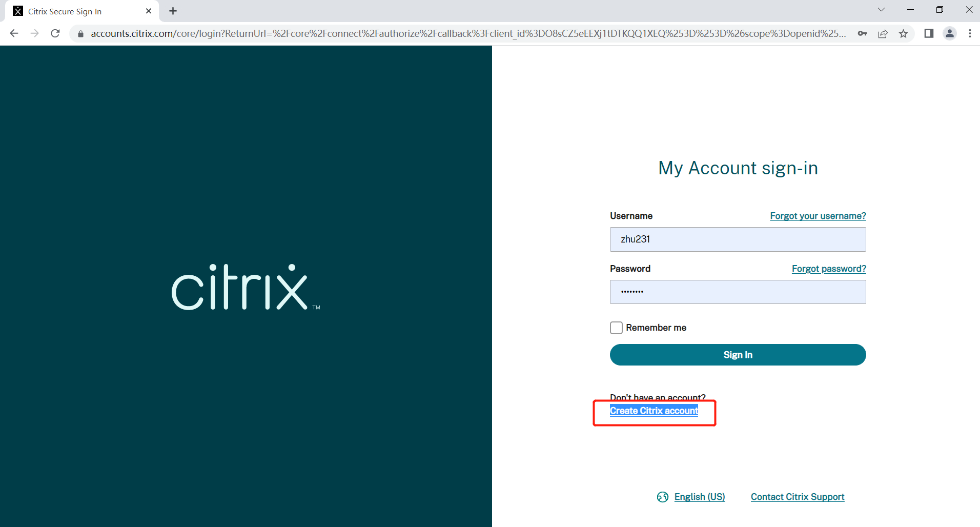980x527 pixels.
Task: Click the browser profile avatar icon
Action: coord(950,33)
